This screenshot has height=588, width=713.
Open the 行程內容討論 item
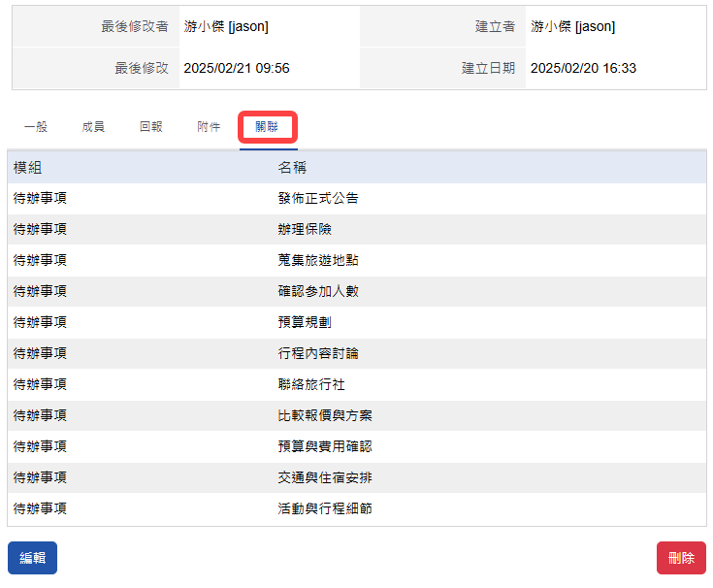click(x=318, y=353)
